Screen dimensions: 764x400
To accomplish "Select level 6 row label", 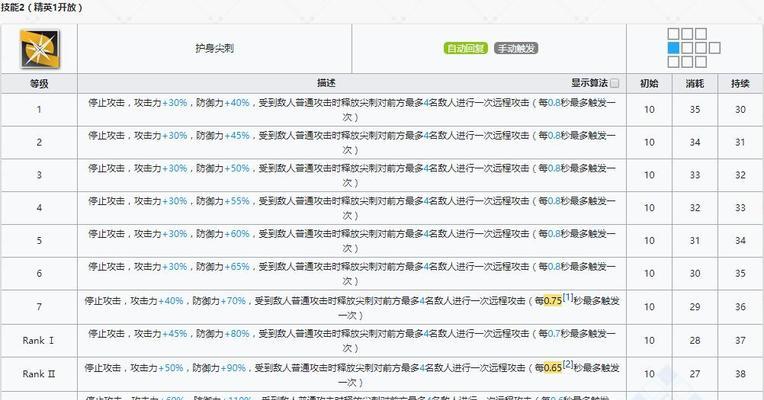I will (39, 273).
